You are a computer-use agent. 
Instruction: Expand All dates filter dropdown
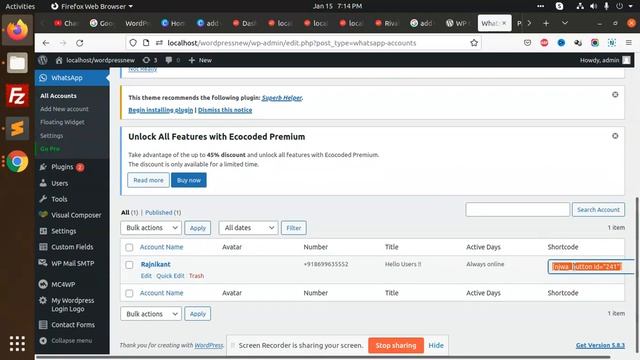tap(248, 228)
